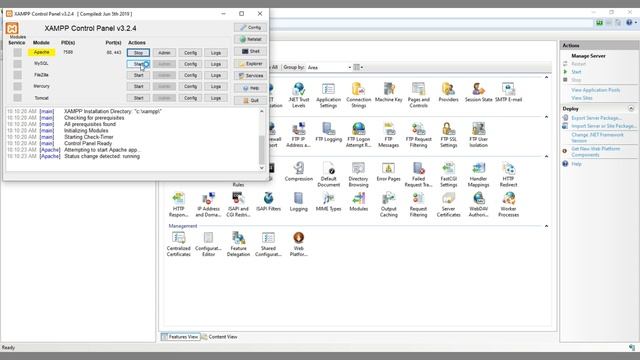Open Pages and Controls feature
The width and height of the screenshot is (640, 360).
coord(418,95)
